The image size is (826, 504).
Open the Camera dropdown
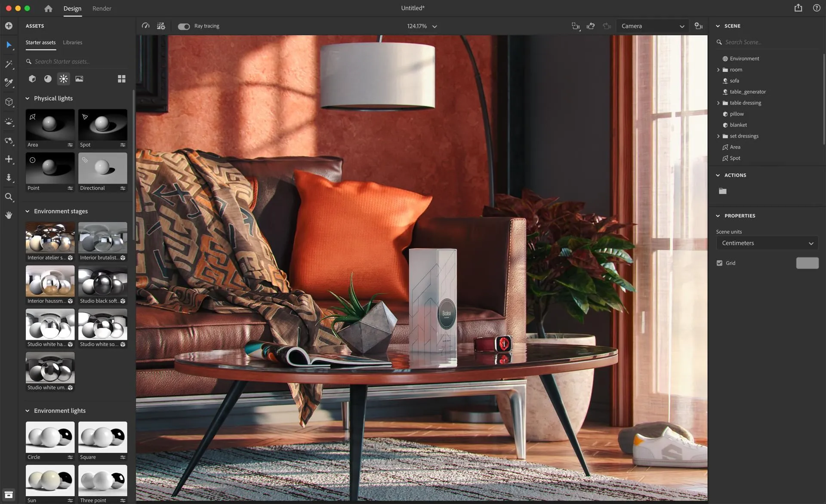(651, 26)
